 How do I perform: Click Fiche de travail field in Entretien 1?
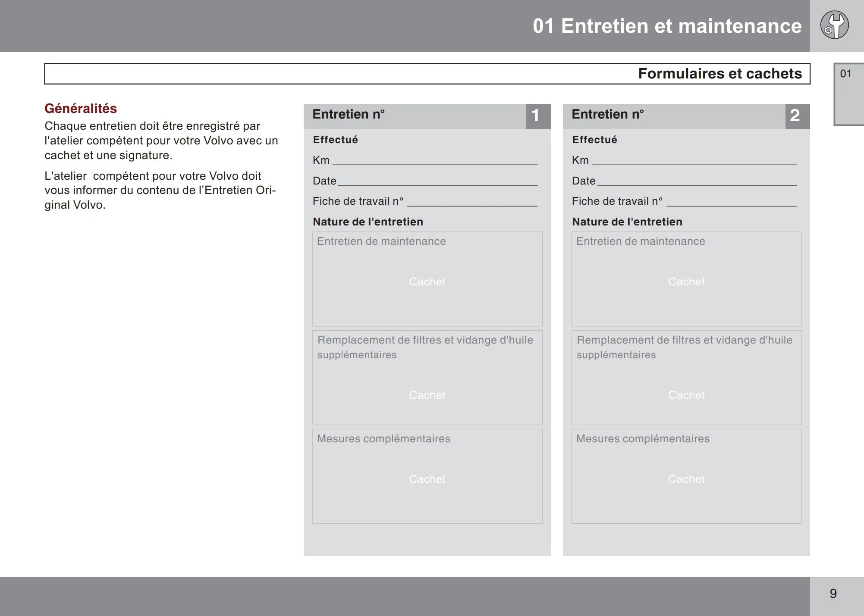coord(472,201)
